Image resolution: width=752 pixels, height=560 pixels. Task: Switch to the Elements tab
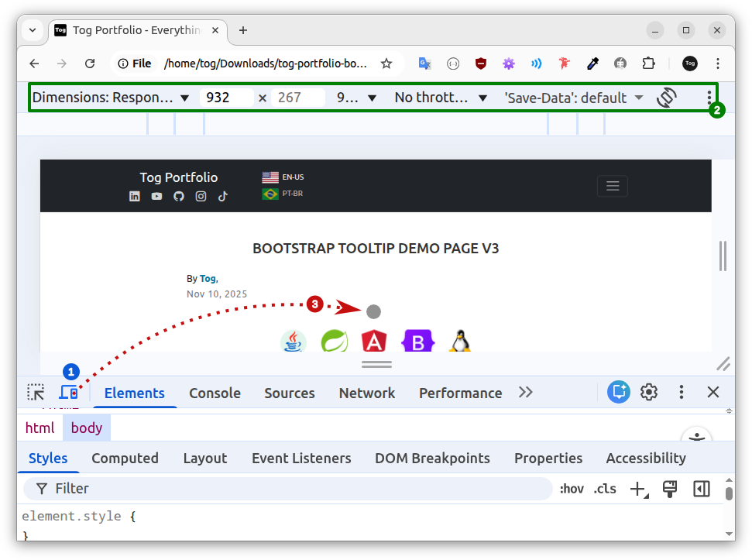pyautogui.click(x=134, y=393)
